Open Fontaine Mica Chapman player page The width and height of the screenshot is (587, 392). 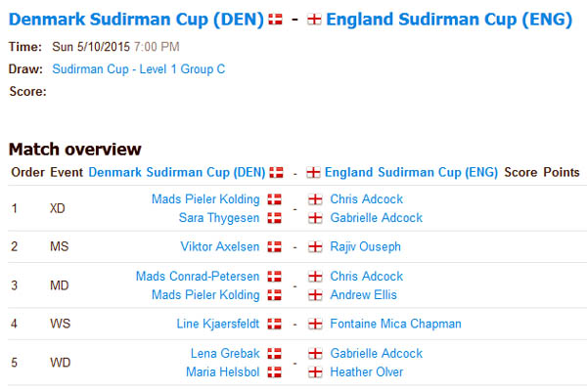pos(395,324)
